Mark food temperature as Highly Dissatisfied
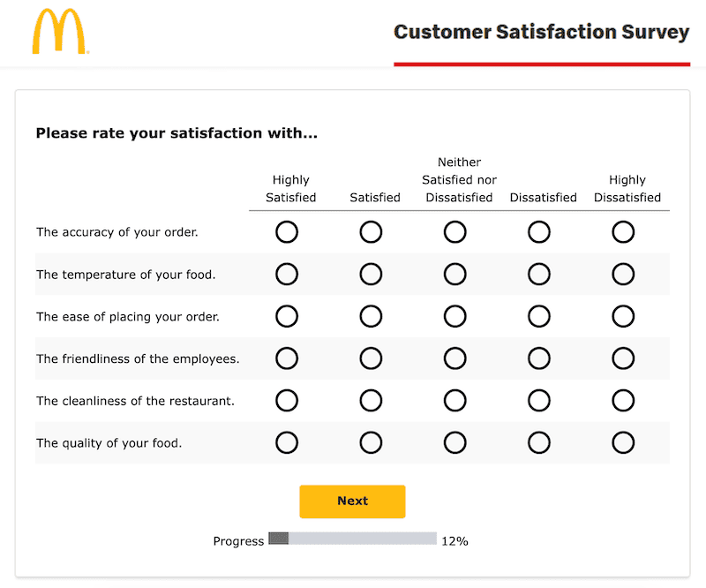This screenshot has height=588, width=706. pos(623,274)
